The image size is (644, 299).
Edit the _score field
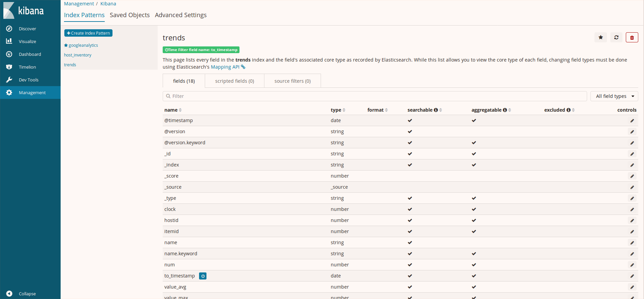pyautogui.click(x=632, y=176)
